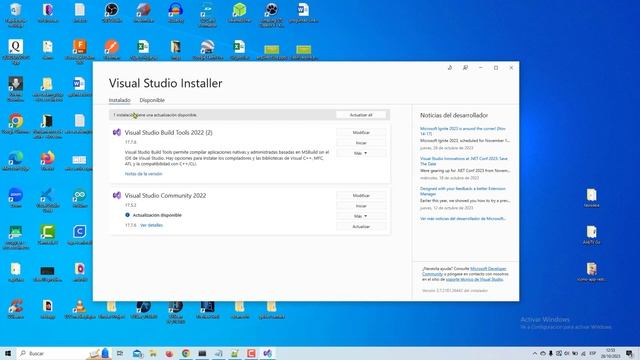Click the ESP language indicator in tray
Image resolution: width=640 pixels, height=360 pixels.
(592, 353)
